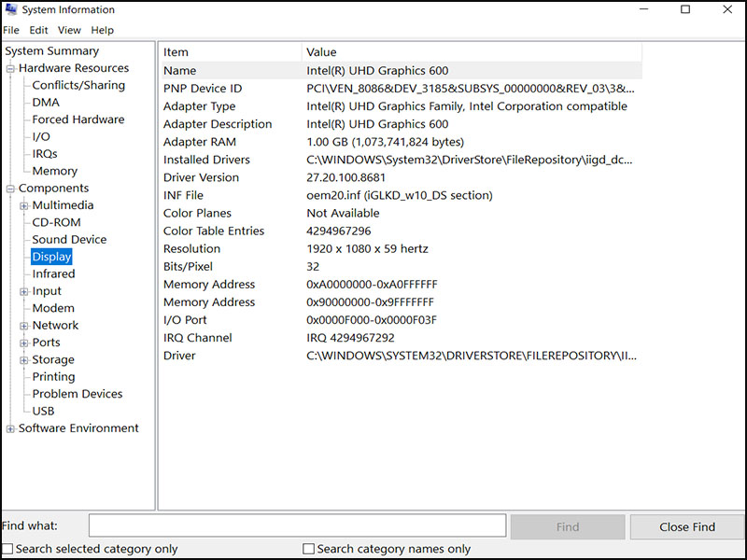Select IRQ Channel 'IRQ 4294967292' row
Viewport: 747px width, 560px height.
click(402, 338)
